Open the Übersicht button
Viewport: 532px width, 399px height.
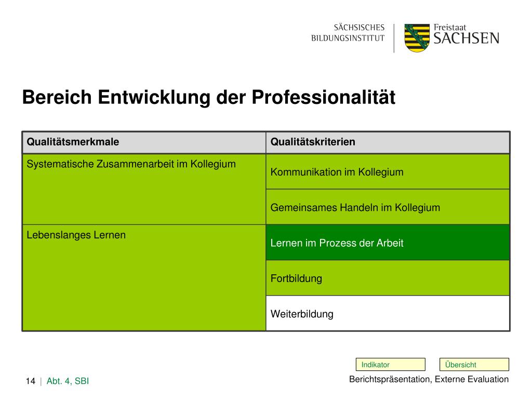(x=474, y=364)
